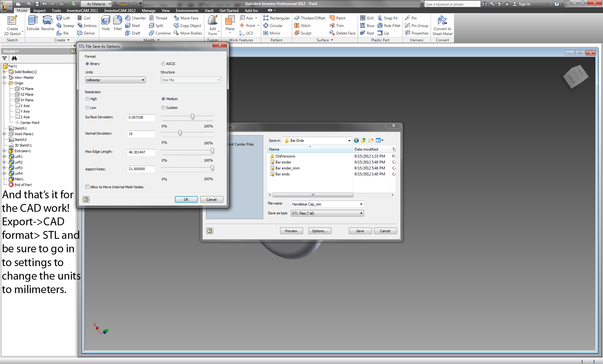The height and width of the screenshot is (364, 603).
Task: Click the filter funnel icon in Model browser
Action: pos(4,58)
